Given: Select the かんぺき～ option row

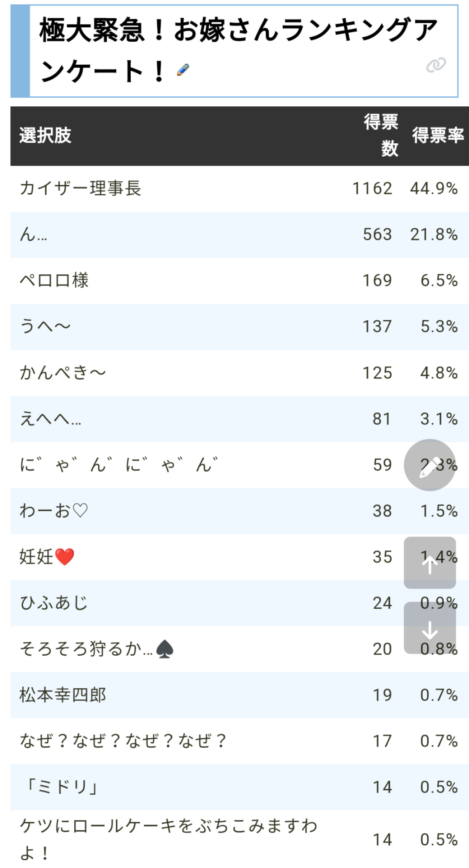Looking at the screenshot, I should coord(240,373).
